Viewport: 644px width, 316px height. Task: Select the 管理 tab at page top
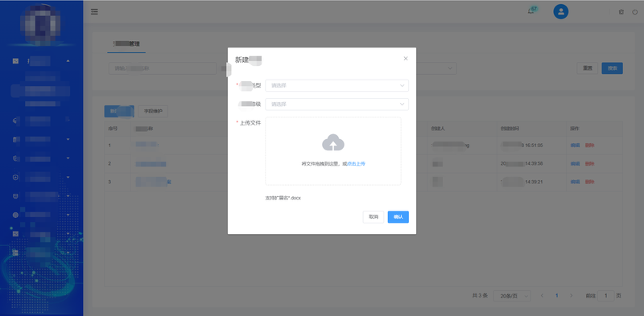click(126, 43)
